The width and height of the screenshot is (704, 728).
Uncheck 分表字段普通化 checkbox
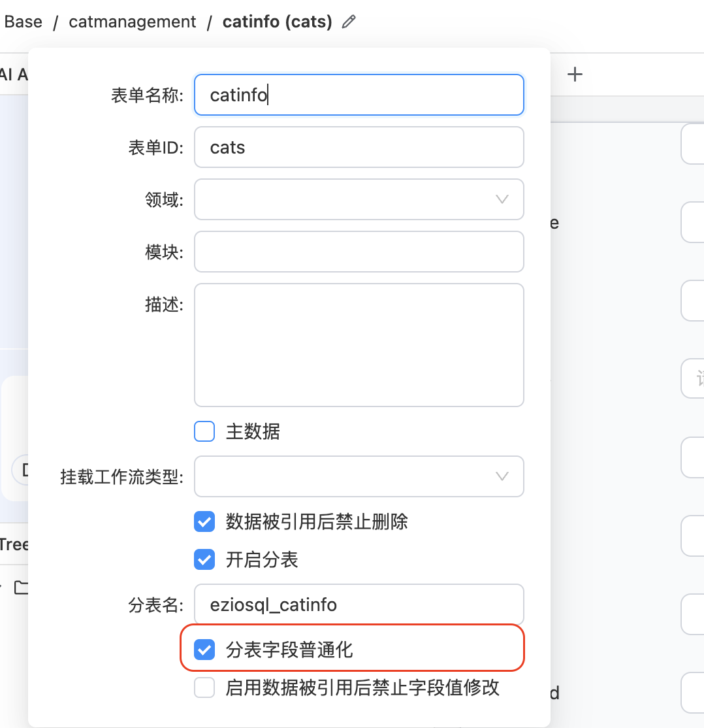click(x=204, y=650)
